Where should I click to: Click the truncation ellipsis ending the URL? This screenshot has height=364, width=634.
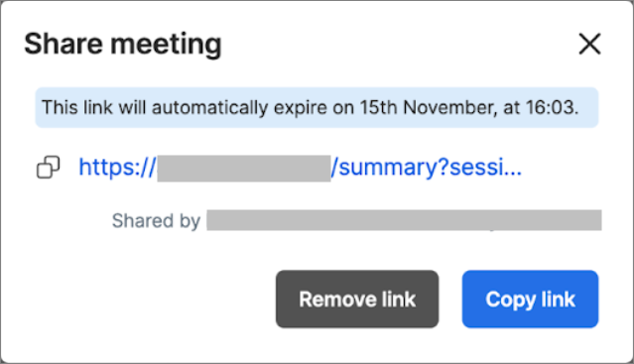point(514,174)
